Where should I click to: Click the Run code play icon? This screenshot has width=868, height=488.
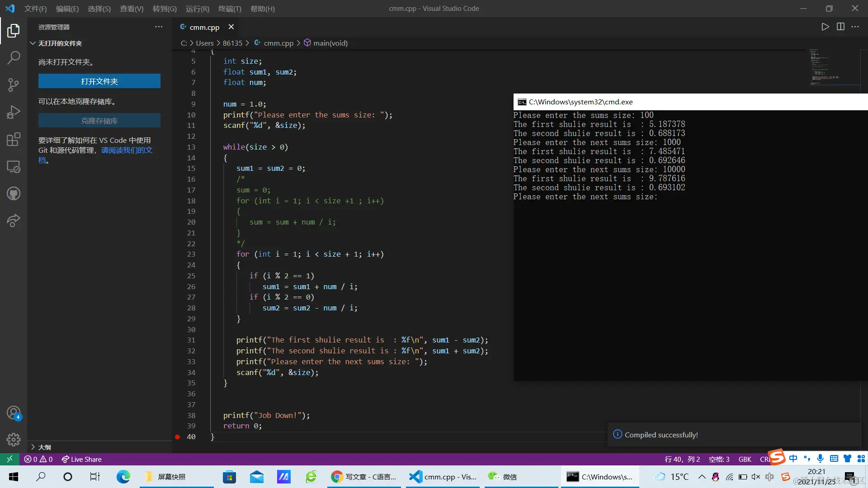click(825, 27)
